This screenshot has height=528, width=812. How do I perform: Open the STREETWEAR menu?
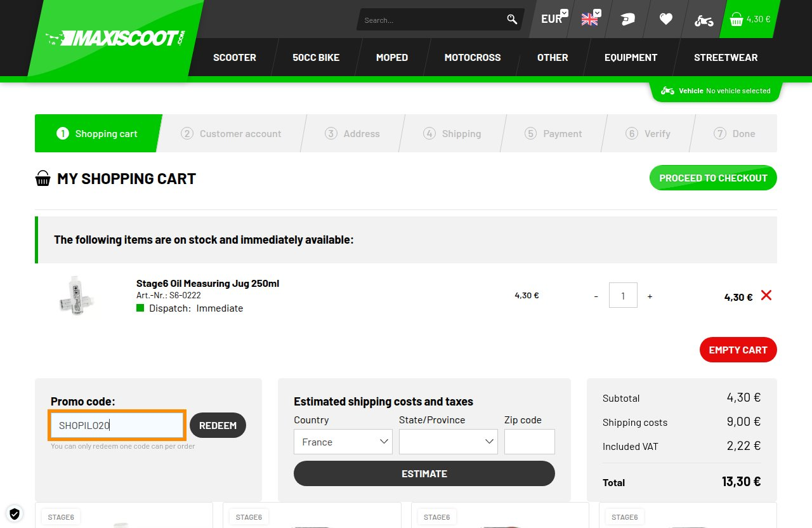click(x=726, y=57)
